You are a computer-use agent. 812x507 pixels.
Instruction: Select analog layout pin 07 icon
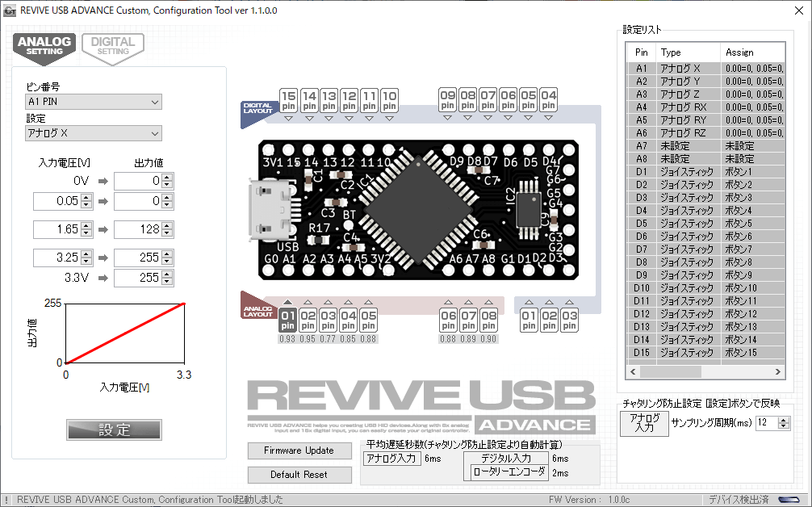(x=469, y=321)
